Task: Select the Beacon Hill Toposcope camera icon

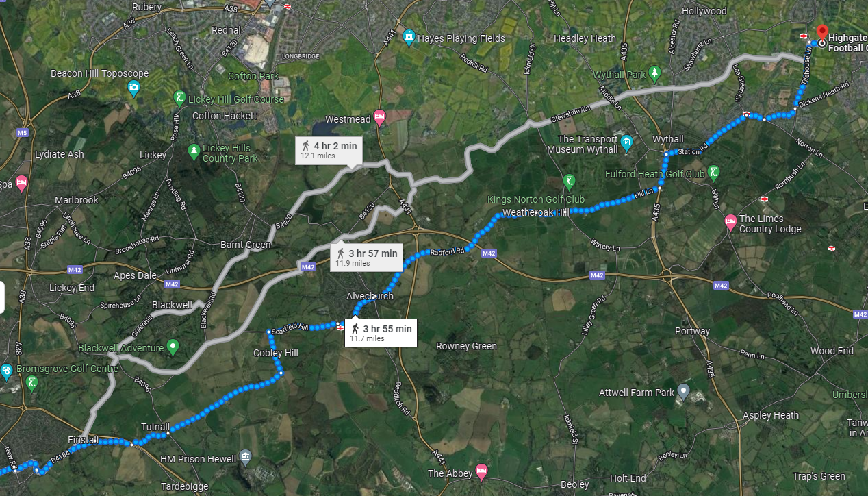Action: pos(133,87)
